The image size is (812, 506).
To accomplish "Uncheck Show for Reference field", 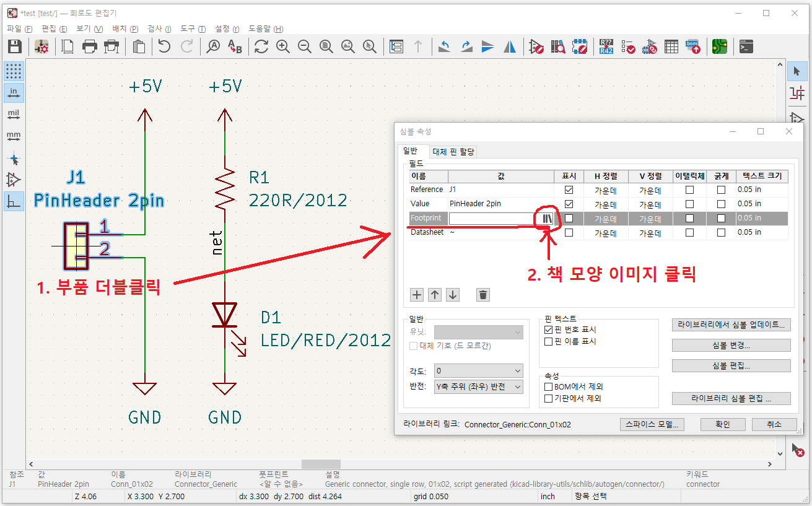I will (x=569, y=190).
